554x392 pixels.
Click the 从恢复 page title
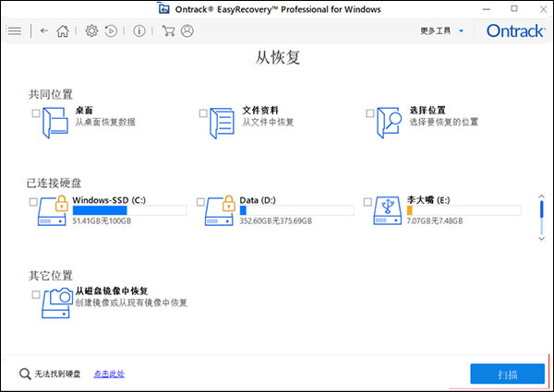[278, 57]
